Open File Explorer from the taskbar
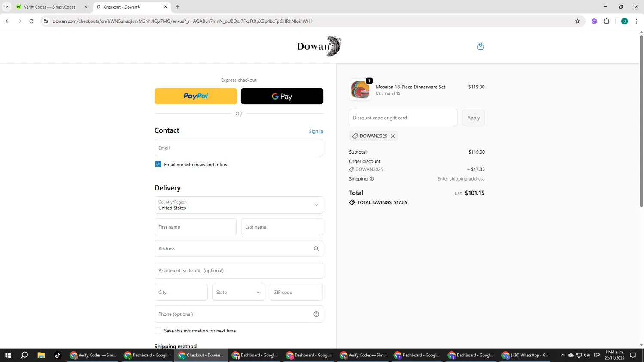The height and width of the screenshot is (362, 644). (x=41, y=355)
